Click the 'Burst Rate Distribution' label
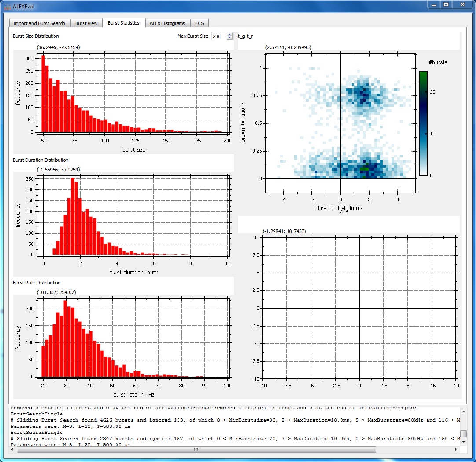The height and width of the screenshot is (462, 476). point(37,283)
